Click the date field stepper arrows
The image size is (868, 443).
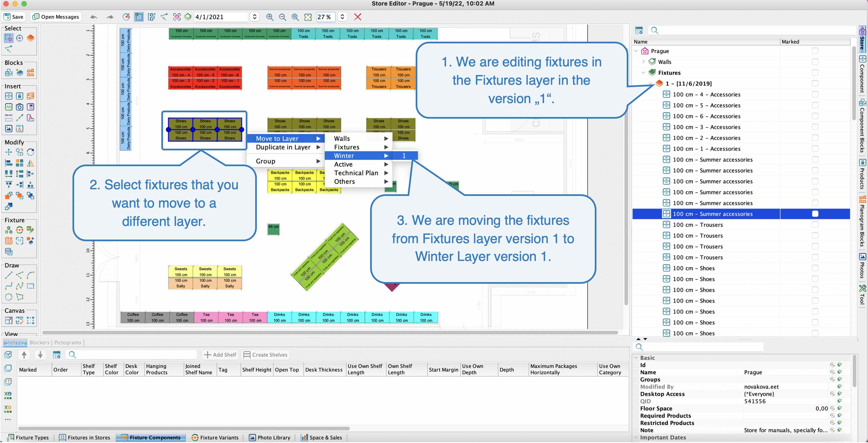(x=255, y=17)
